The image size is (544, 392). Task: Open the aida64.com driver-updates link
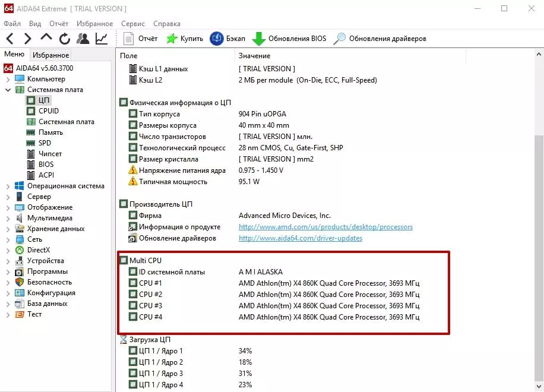[x=300, y=238]
